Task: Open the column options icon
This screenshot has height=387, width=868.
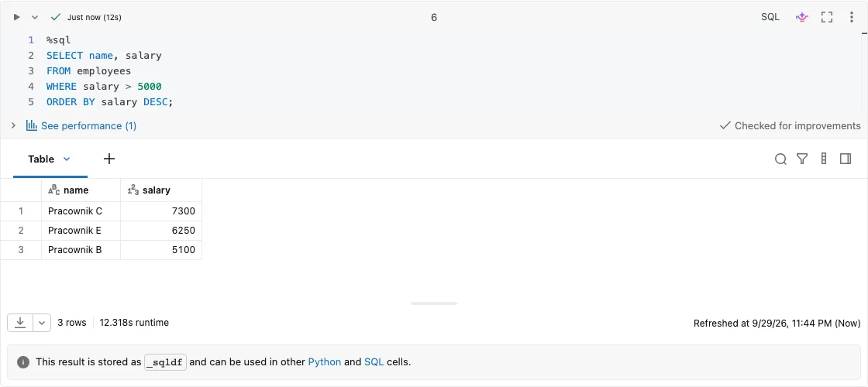Action: click(824, 159)
